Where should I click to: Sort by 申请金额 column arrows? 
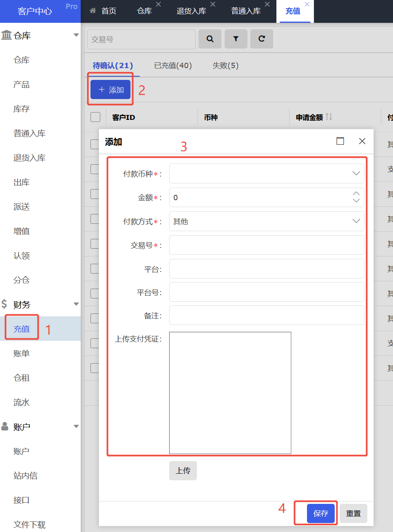[x=329, y=117]
